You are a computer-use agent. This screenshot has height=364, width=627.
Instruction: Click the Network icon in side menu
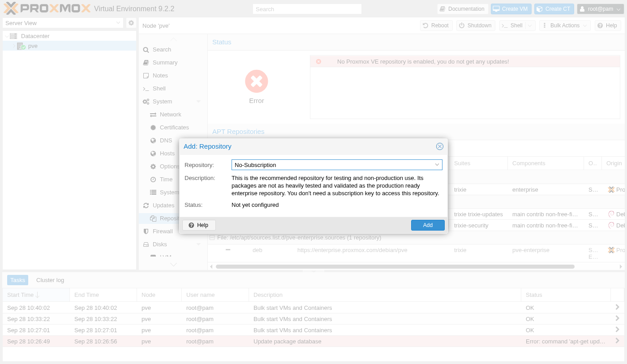(x=153, y=115)
